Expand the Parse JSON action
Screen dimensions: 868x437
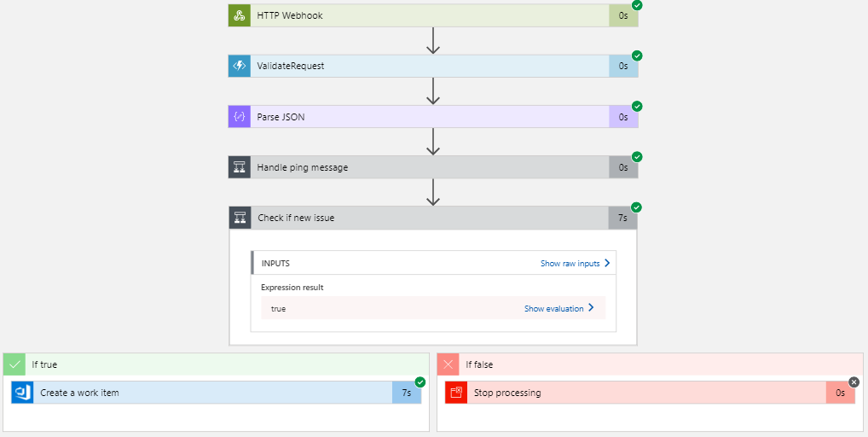[x=426, y=117]
